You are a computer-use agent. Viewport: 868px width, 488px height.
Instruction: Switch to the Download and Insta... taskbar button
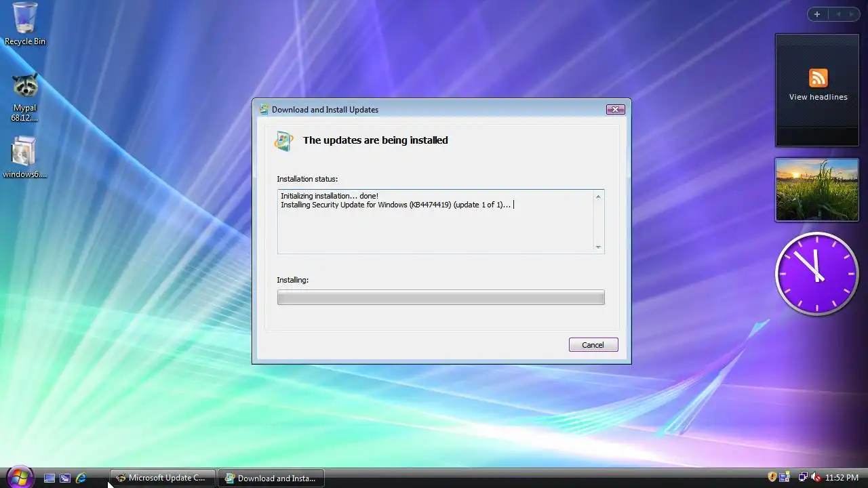point(271,478)
